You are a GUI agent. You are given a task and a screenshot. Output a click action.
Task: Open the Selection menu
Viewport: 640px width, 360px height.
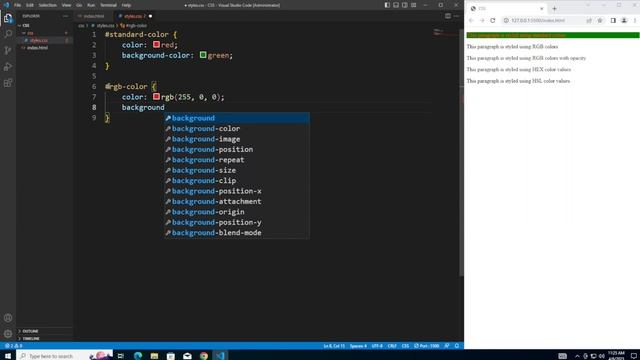point(47,5)
